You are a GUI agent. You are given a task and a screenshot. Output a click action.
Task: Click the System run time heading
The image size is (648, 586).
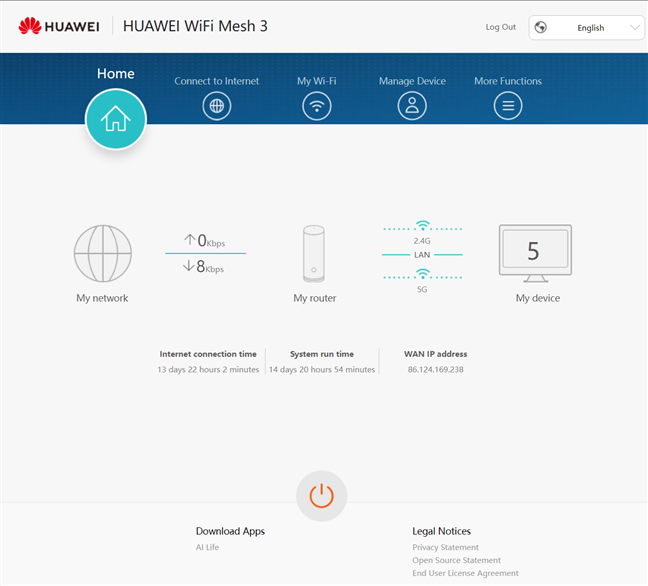pyautogui.click(x=322, y=354)
